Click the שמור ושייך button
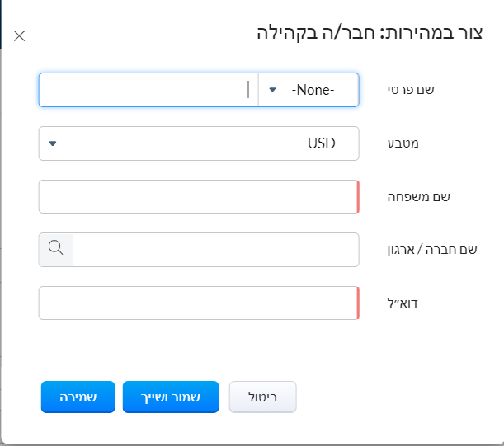This screenshot has width=504, height=446. pos(171,397)
